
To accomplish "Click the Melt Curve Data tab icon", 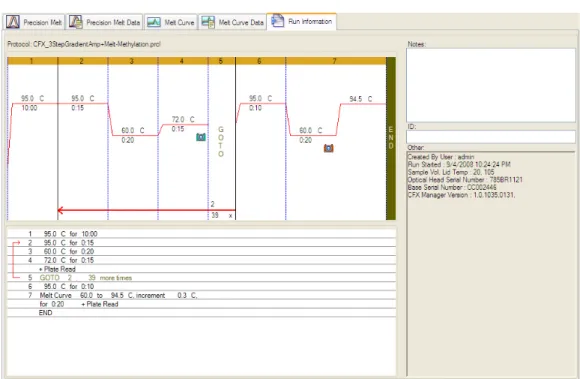I will (x=208, y=22).
